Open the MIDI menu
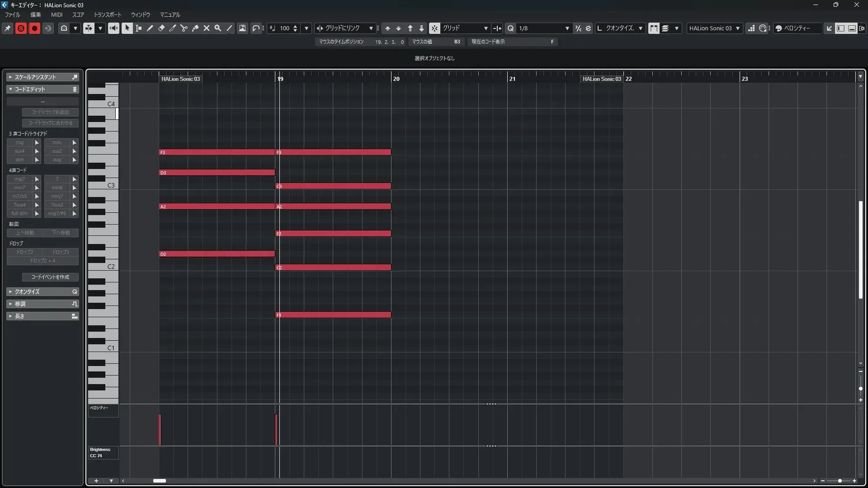This screenshot has width=868, height=488. (x=57, y=14)
